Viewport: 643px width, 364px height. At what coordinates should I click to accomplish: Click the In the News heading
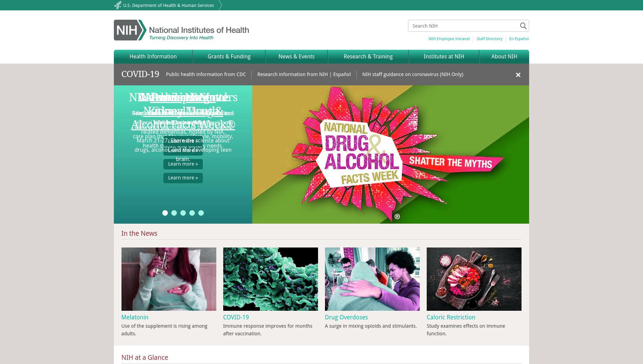139,234
